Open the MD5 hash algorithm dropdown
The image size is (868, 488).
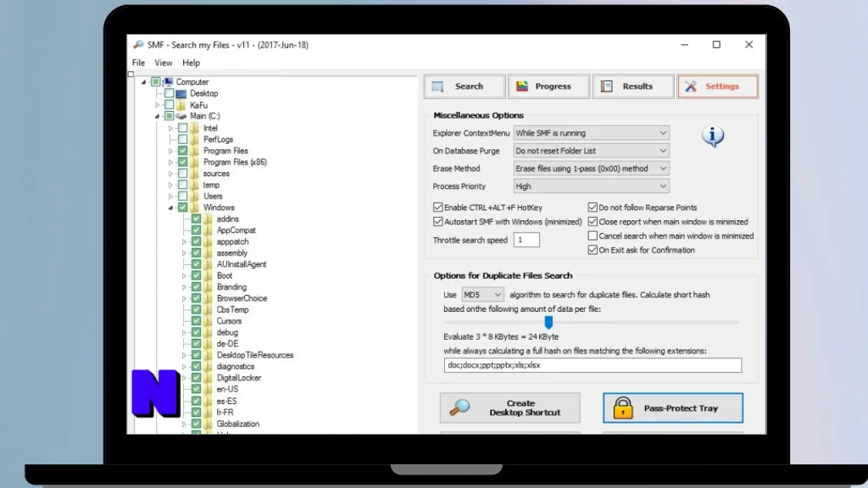(x=482, y=295)
